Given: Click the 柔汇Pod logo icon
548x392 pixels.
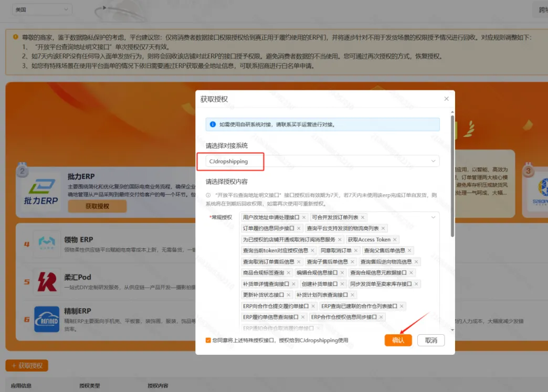Looking at the screenshot, I should pos(46,281).
